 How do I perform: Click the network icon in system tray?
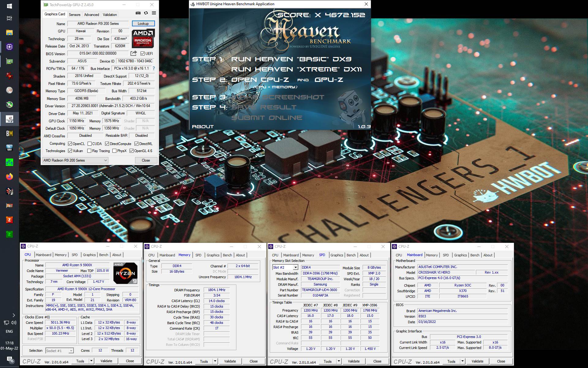pyautogui.click(x=6, y=323)
